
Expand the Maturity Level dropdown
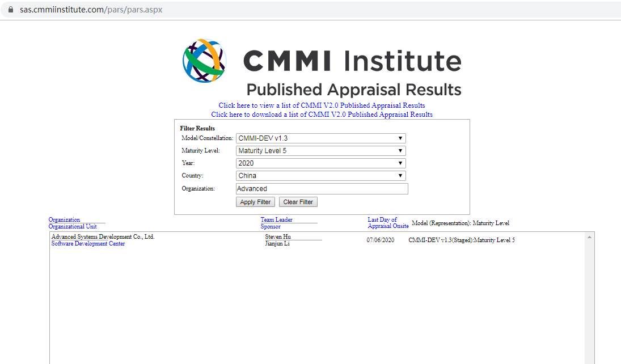320,151
